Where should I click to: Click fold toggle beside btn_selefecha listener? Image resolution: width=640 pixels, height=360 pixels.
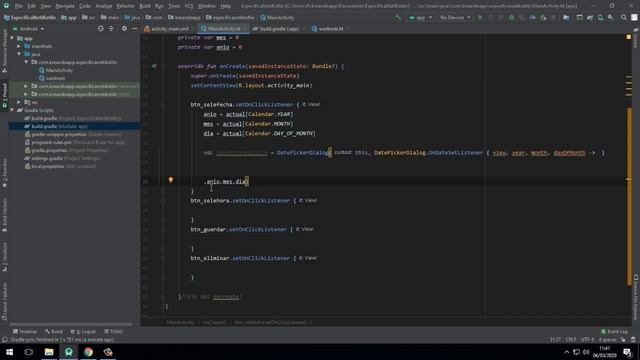(x=163, y=104)
